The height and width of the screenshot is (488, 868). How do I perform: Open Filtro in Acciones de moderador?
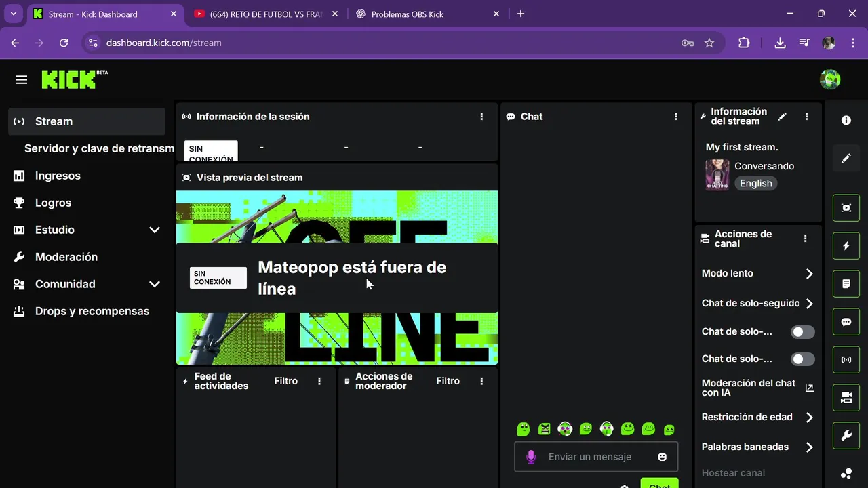click(x=448, y=381)
